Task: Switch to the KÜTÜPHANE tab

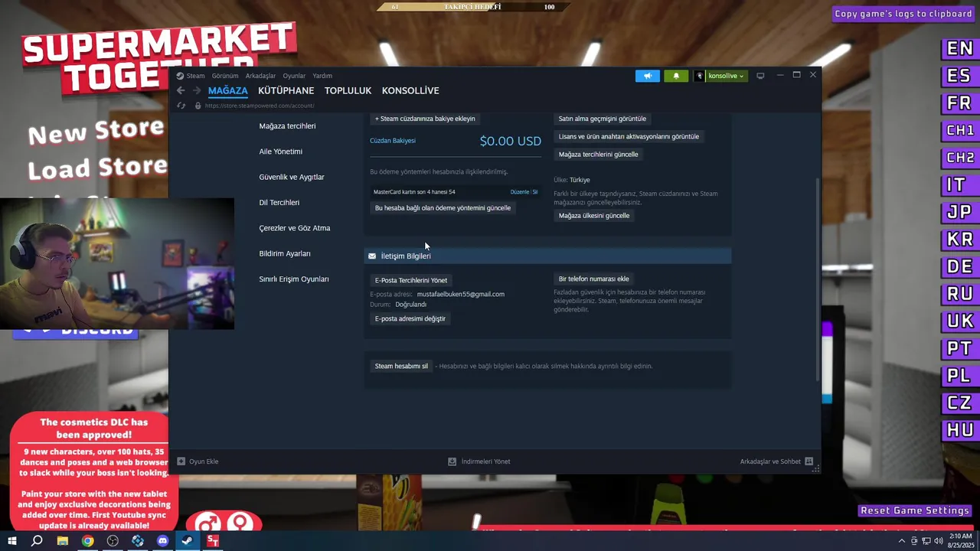Action: [286, 90]
